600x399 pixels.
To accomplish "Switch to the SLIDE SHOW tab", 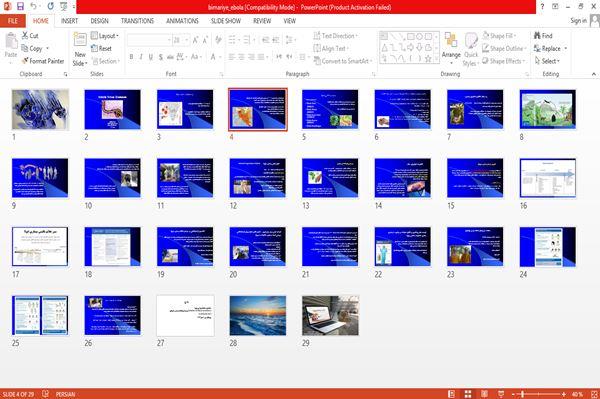I will coord(226,21).
